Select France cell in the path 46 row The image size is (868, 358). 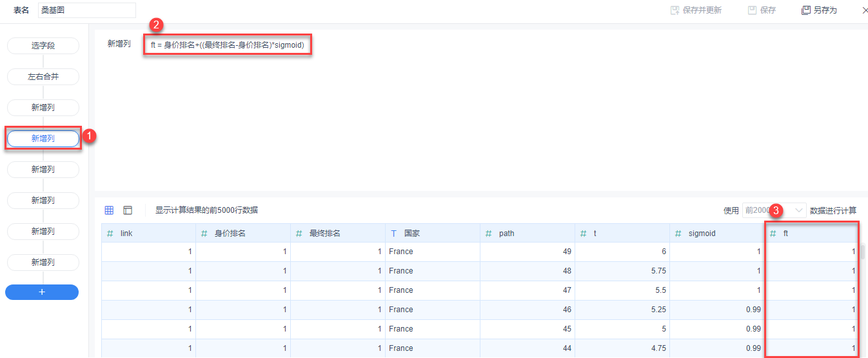pos(433,310)
